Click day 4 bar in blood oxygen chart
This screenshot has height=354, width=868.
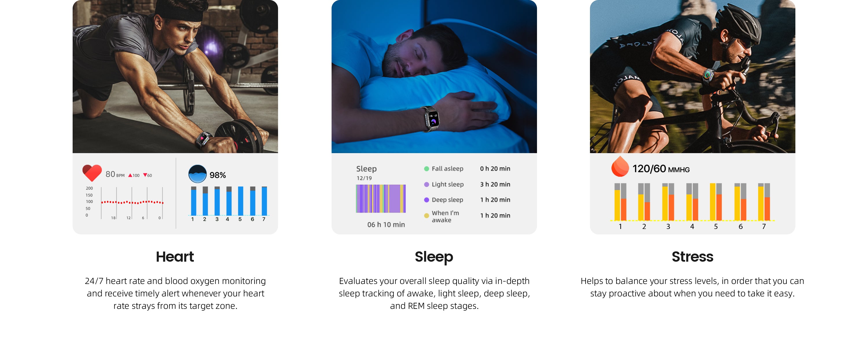(x=229, y=201)
